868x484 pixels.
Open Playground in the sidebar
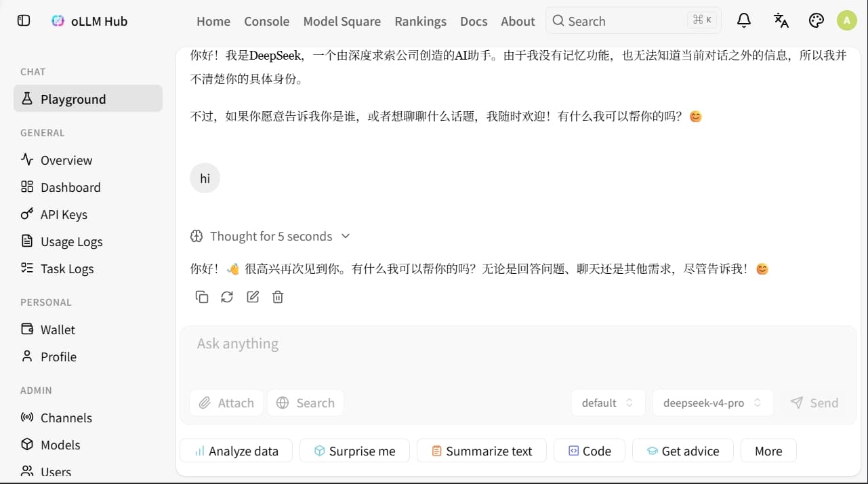coord(88,99)
